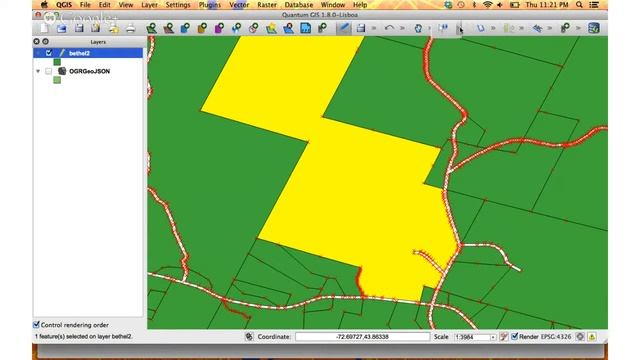The height and width of the screenshot is (360, 640).
Task: Click the Add Delimited Text Layer icon
Action: coord(305,28)
